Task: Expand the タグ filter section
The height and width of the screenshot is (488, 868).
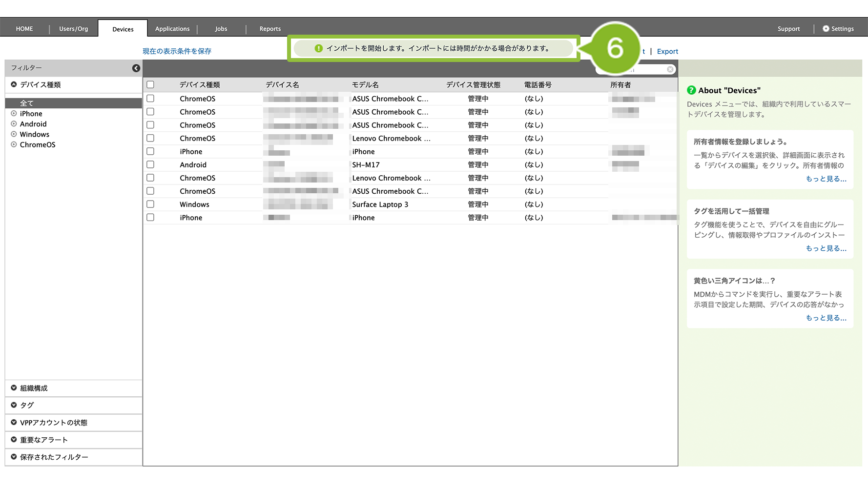Action: coord(14,405)
